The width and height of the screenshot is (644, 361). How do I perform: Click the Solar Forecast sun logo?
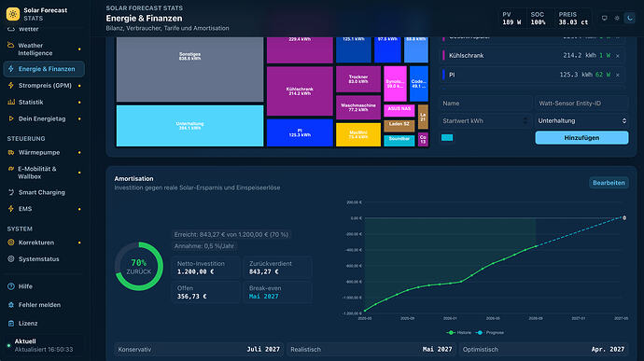click(13, 14)
